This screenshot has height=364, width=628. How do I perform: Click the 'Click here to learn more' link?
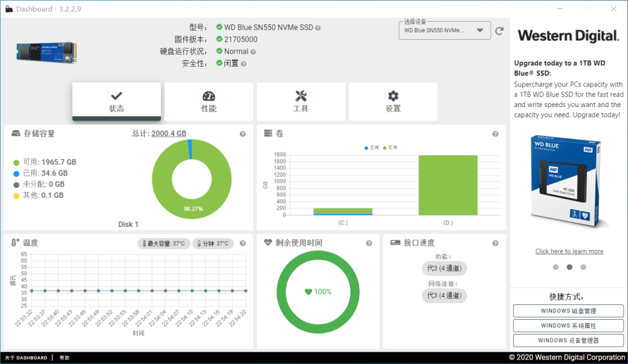pos(569,251)
